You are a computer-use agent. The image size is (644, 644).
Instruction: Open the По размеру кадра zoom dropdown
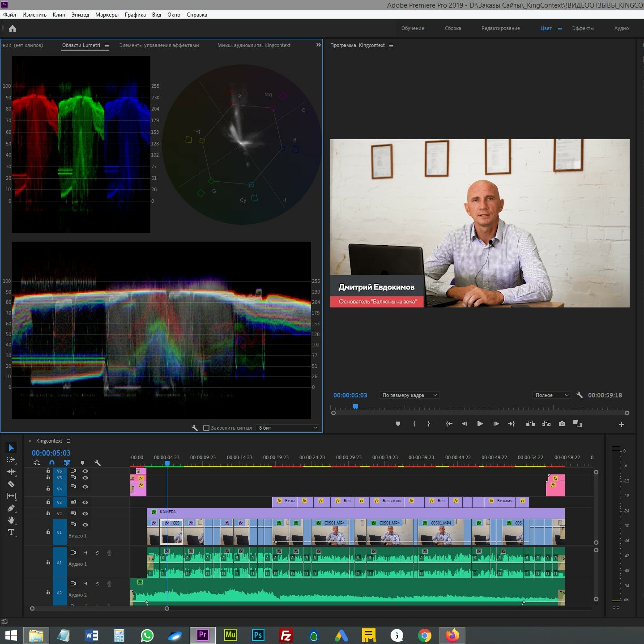(409, 395)
